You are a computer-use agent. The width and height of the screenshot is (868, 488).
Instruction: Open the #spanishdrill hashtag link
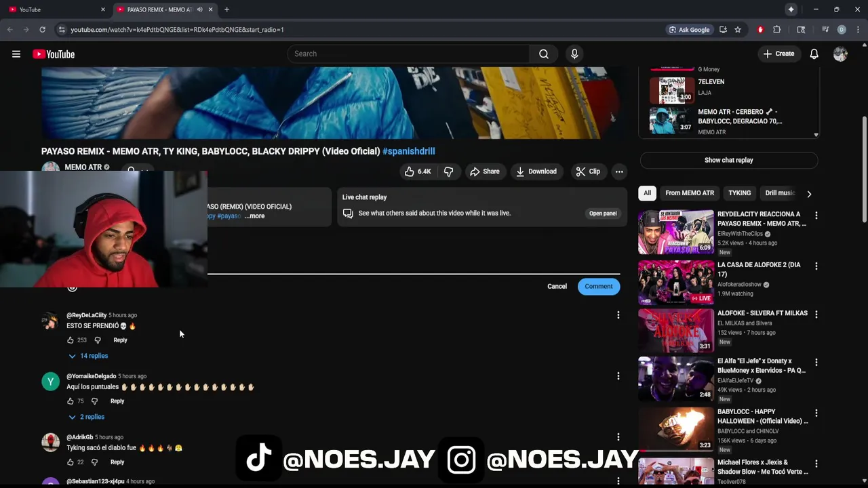(x=409, y=152)
